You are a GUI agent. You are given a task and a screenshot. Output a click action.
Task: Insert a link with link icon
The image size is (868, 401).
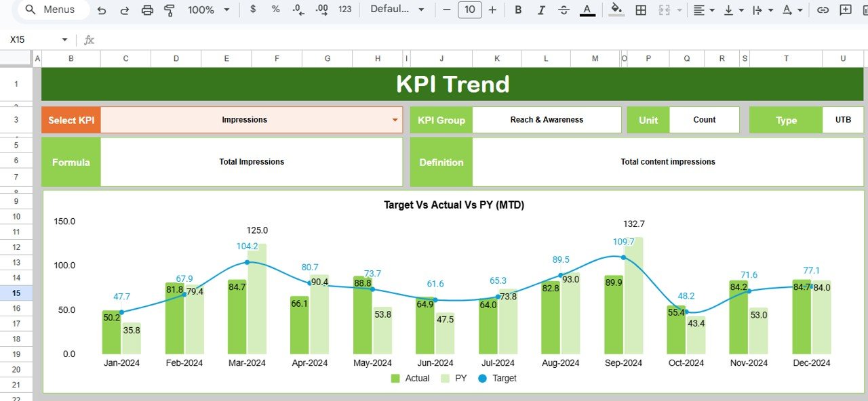tap(823, 10)
